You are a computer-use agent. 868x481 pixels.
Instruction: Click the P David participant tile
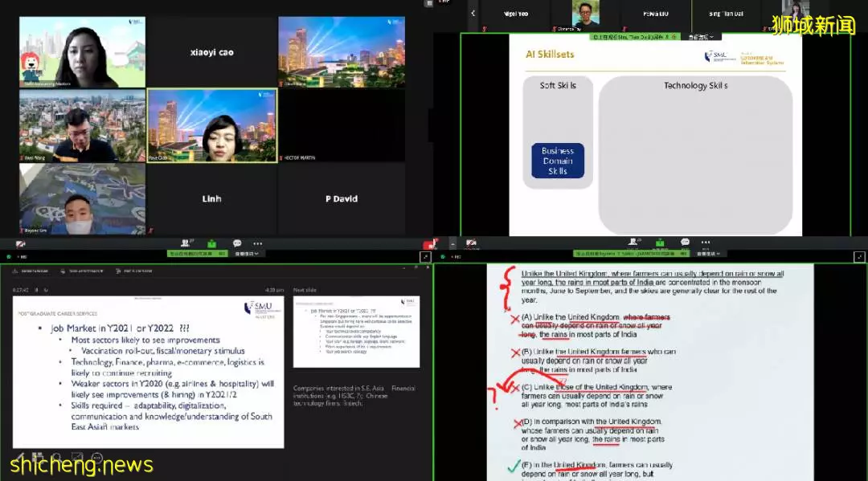pos(342,198)
